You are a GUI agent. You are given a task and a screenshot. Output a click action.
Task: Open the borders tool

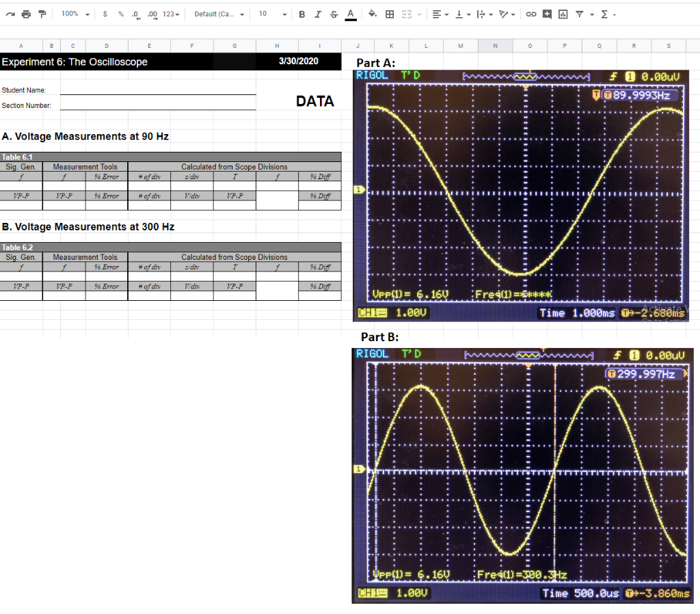(389, 14)
